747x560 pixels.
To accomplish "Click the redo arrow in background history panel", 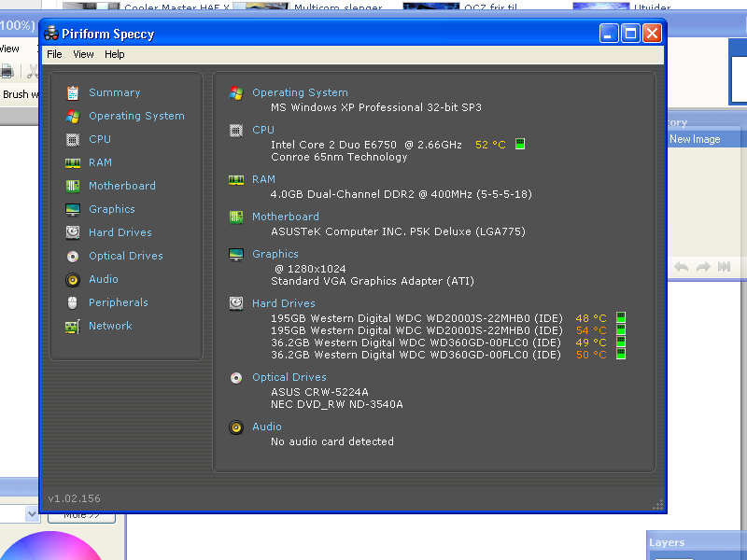I will 703,267.
